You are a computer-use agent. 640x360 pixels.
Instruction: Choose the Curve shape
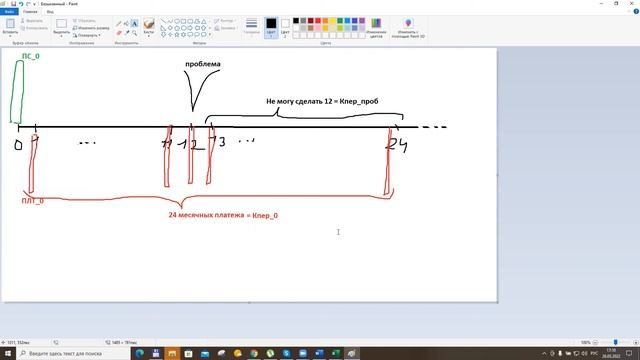click(170, 21)
